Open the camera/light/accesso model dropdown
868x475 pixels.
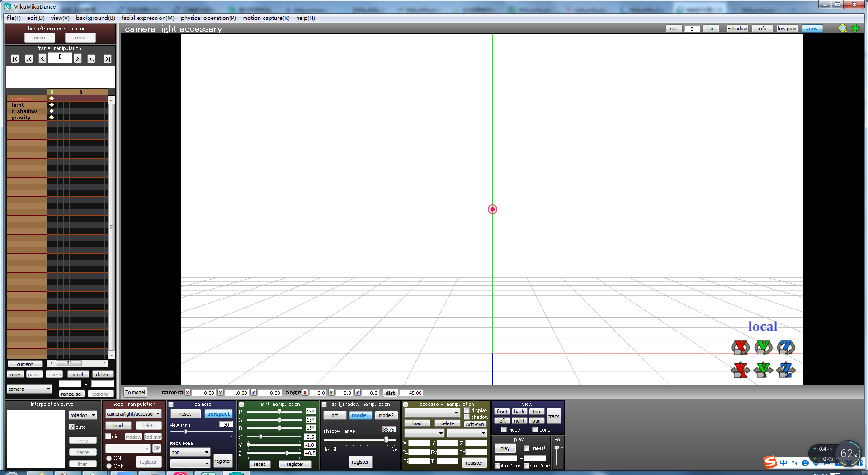click(133, 413)
